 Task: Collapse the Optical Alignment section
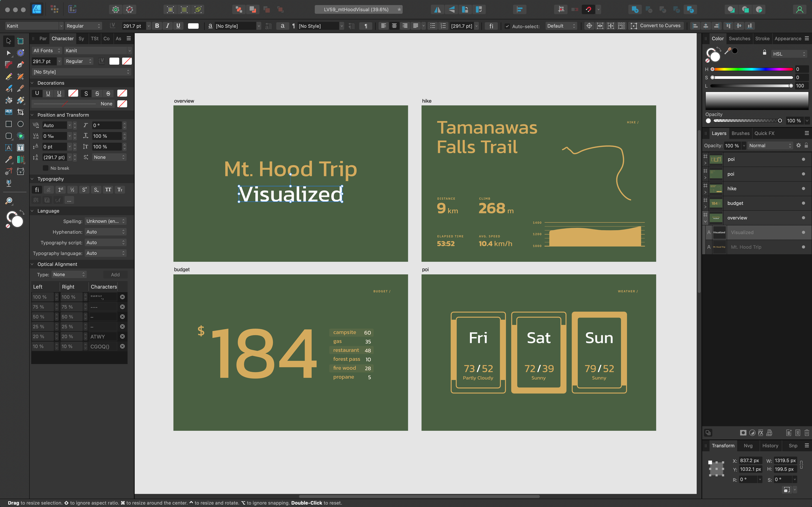[32, 264]
